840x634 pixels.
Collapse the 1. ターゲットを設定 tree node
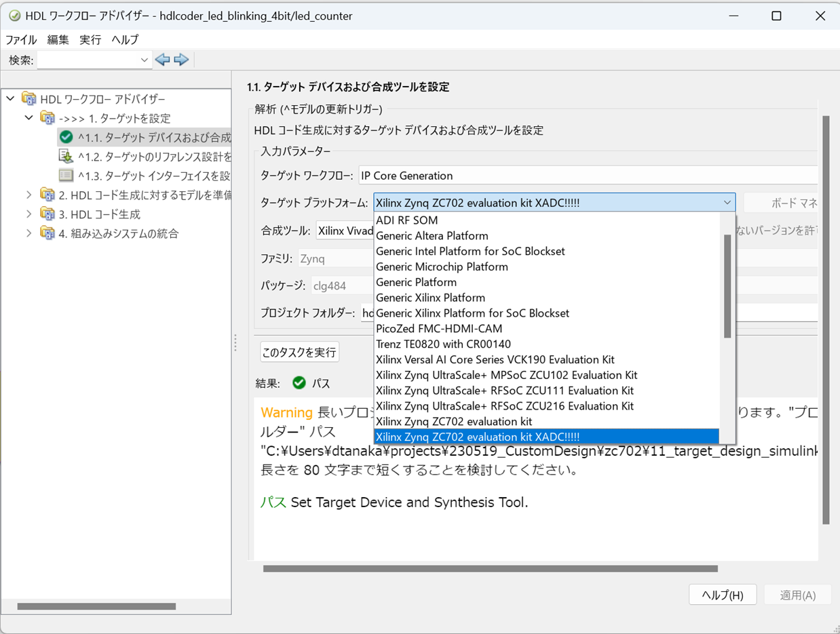point(28,118)
